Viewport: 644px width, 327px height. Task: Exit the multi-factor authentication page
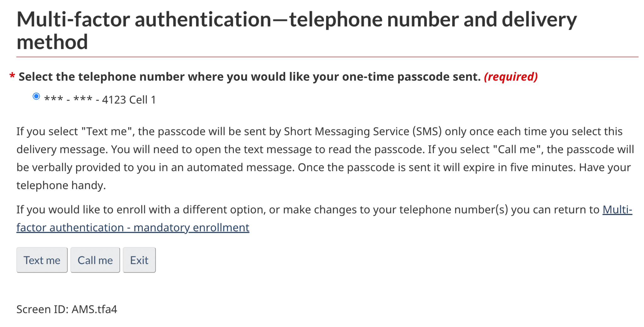(x=139, y=260)
